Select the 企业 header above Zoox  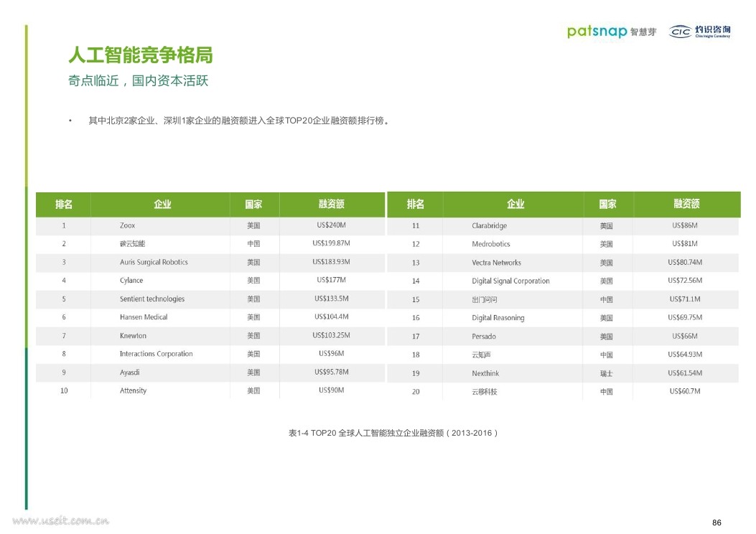point(162,205)
